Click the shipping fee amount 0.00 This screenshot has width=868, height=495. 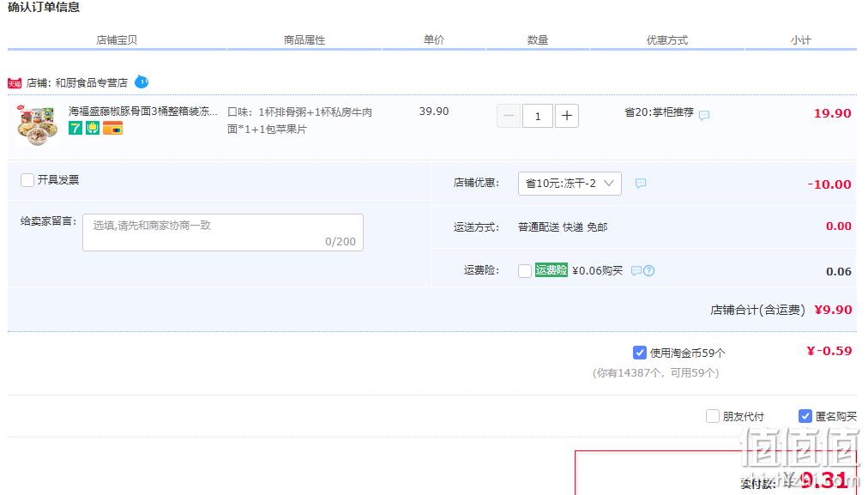(x=839, y=226)
